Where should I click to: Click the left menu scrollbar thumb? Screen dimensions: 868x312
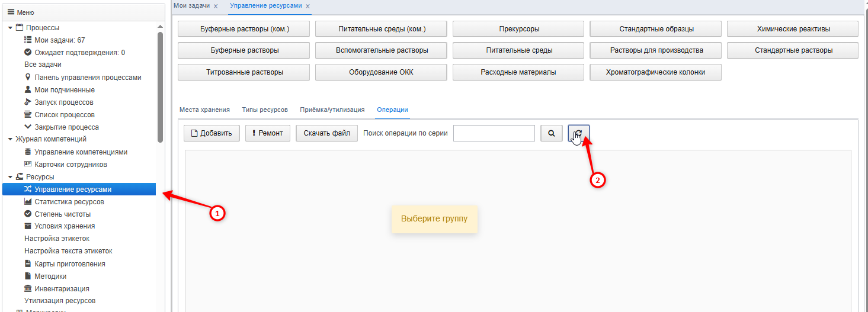[x=160, y=87]
